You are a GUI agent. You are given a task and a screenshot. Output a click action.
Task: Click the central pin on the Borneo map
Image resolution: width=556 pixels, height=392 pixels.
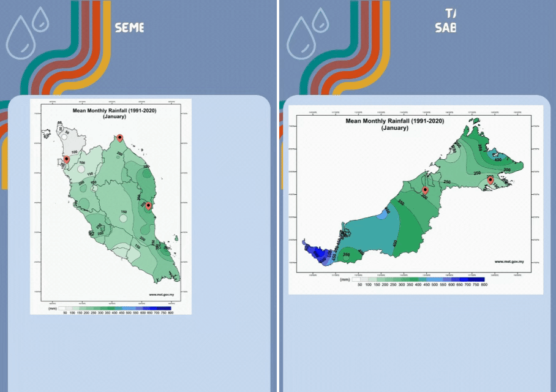pos(423,190)
